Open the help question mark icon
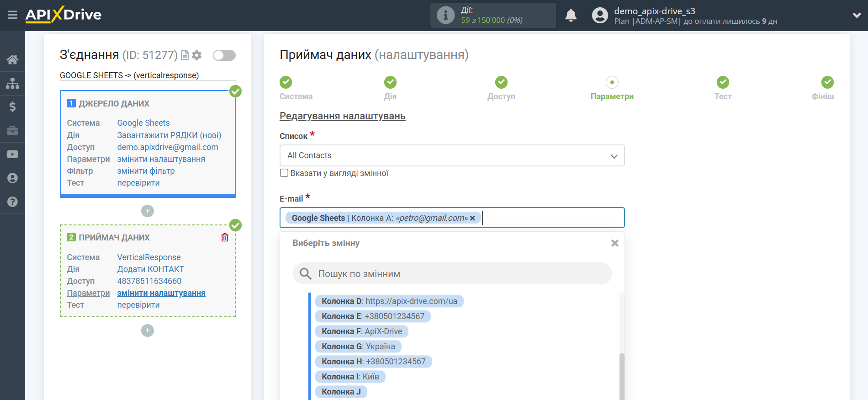This screenshot has height=400, width=868. click(x=12, y=202)
